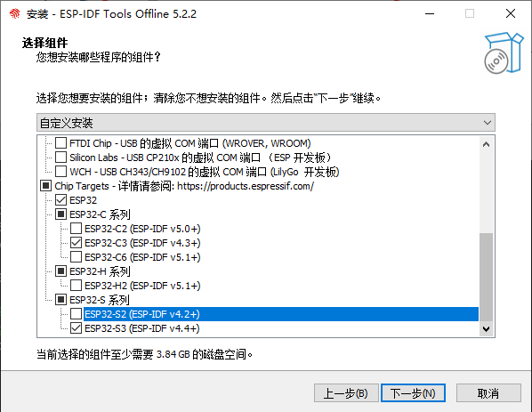Select the ESP32-H2 tree item label
This screenshot has height=412, width=532.
tap(142, 286)
